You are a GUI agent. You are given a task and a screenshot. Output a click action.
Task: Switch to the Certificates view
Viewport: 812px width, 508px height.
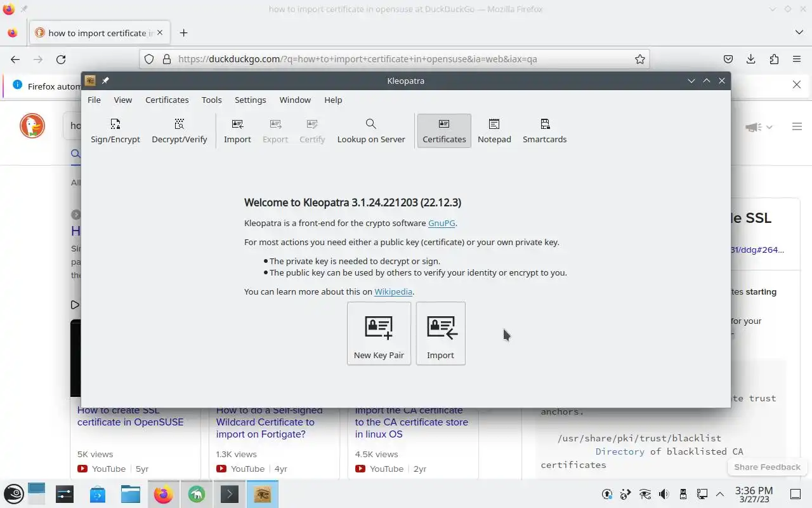(444, 131)
